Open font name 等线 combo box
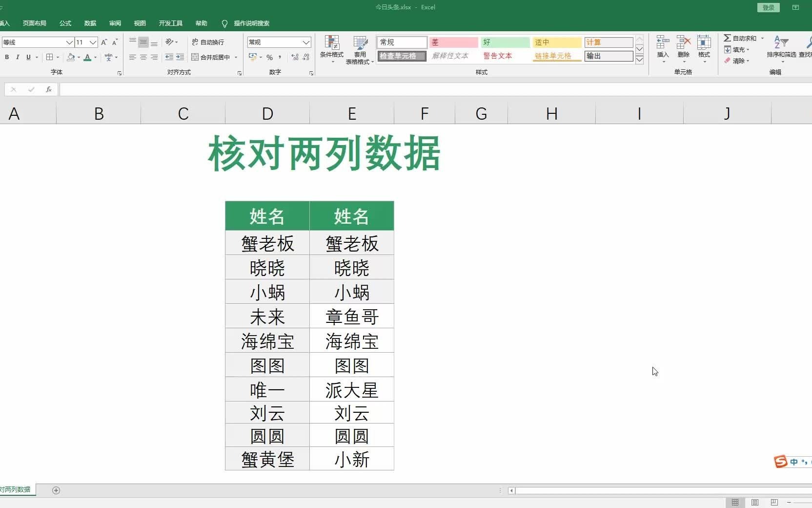This screenshot has height=508, width=812. [38, 42]
